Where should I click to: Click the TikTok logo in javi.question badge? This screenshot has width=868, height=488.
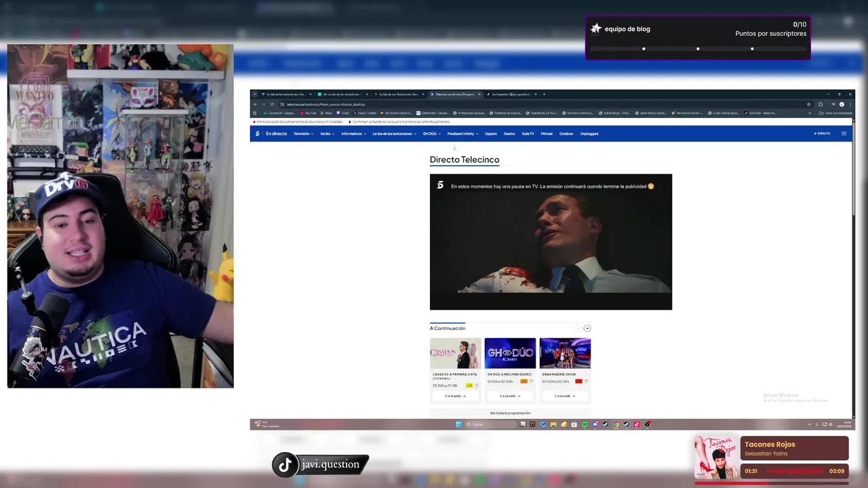[285, 464]
